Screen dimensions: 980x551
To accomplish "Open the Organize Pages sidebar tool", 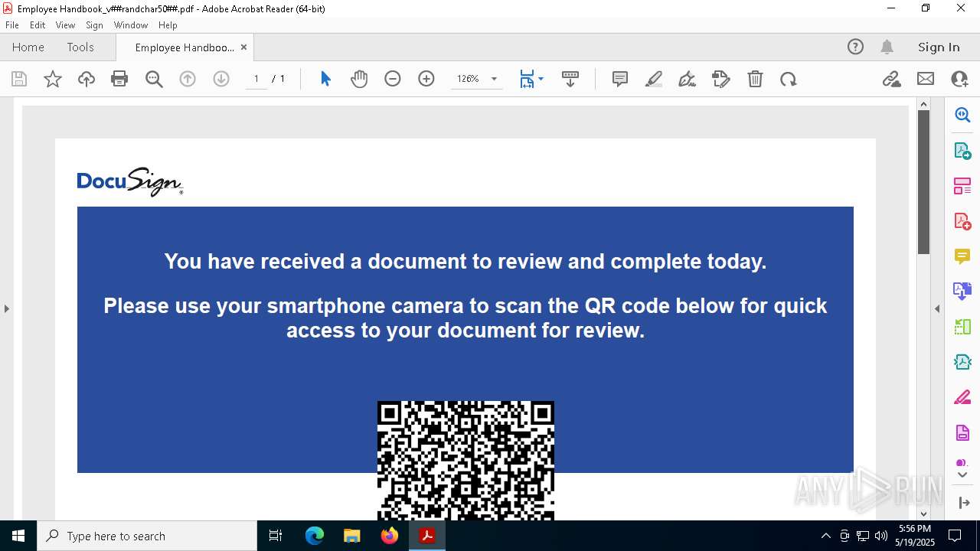I will [962, 186].
